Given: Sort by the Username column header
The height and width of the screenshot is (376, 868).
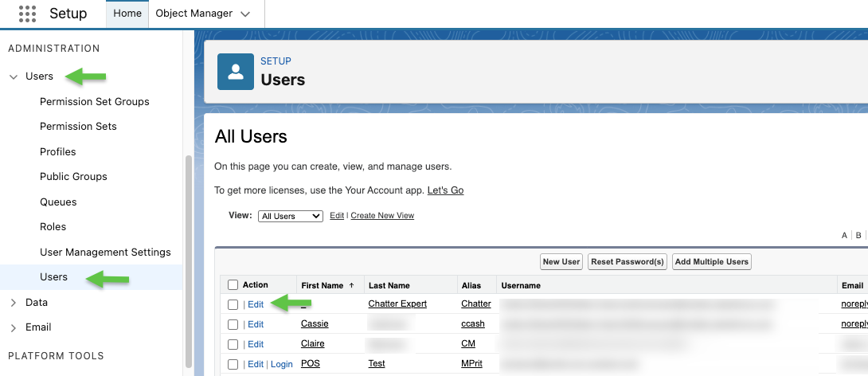Looking at the screenshot, I should pos(521,286).
